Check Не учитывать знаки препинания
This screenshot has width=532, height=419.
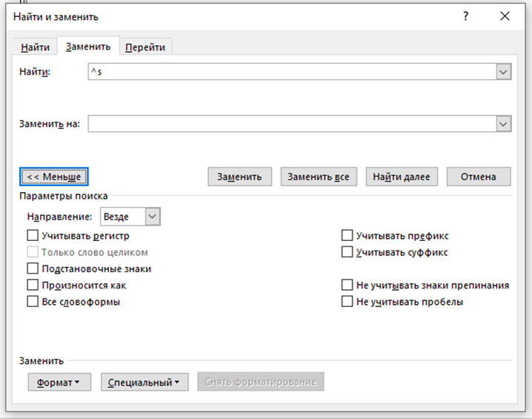[347, 285]
